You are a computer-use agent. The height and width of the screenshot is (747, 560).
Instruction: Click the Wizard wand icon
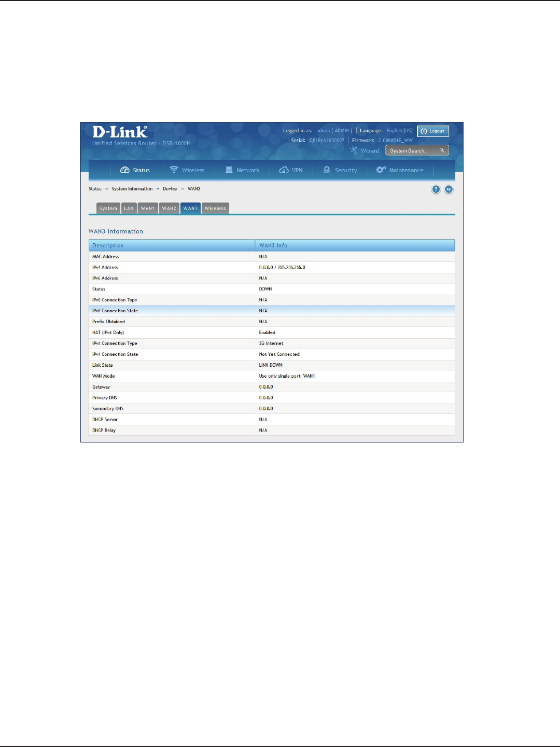pos(354,150)
